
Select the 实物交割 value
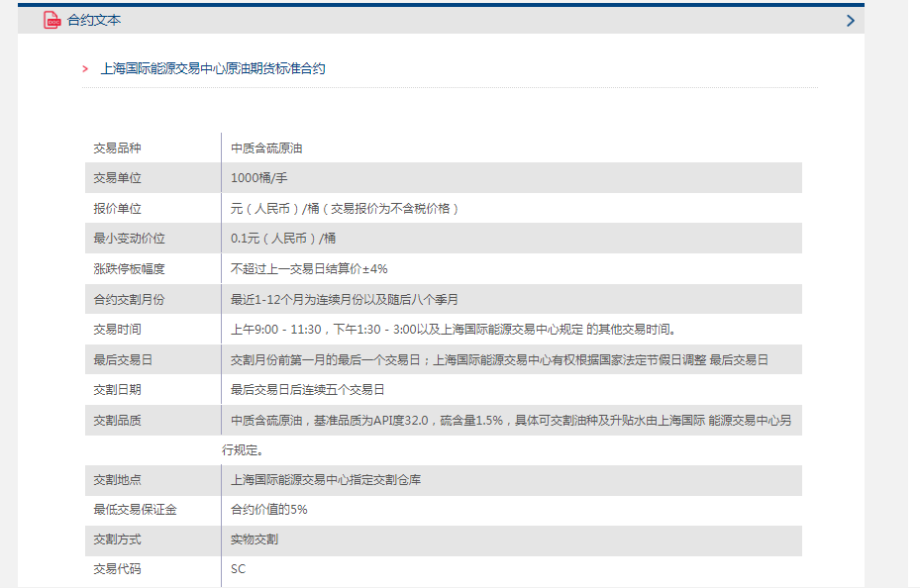(x=255, y=539)
